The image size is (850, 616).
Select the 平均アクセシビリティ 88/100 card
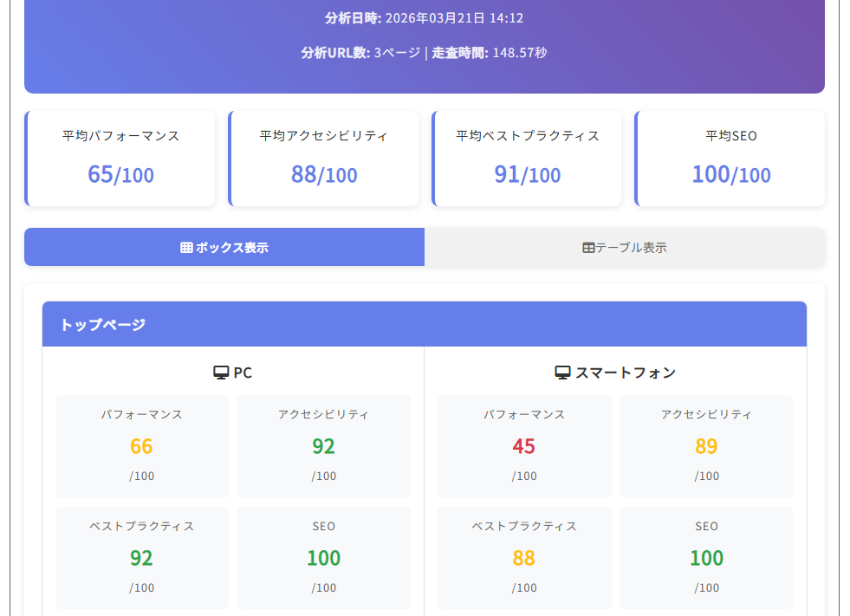(324, 159)
